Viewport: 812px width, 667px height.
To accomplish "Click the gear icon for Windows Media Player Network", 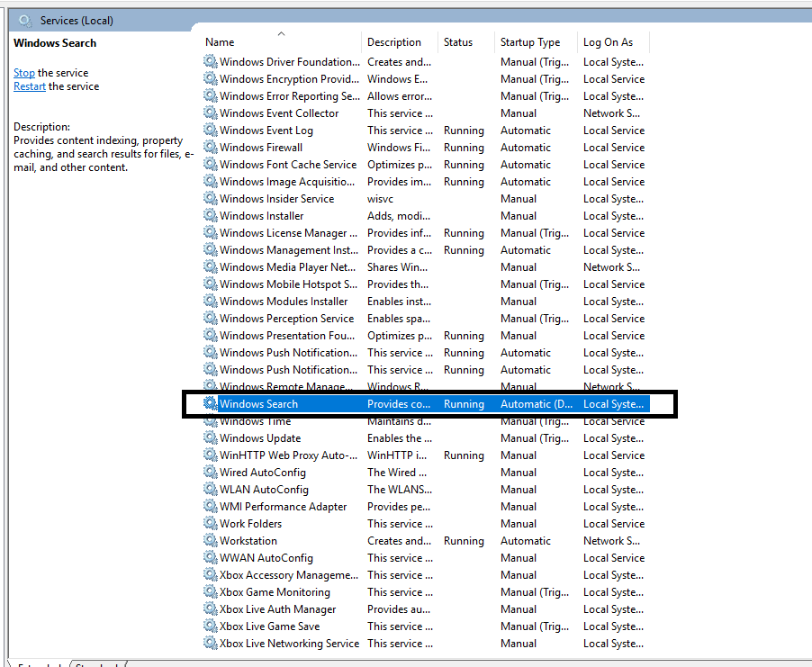I will pyautogui.click(x=211, y=266).
